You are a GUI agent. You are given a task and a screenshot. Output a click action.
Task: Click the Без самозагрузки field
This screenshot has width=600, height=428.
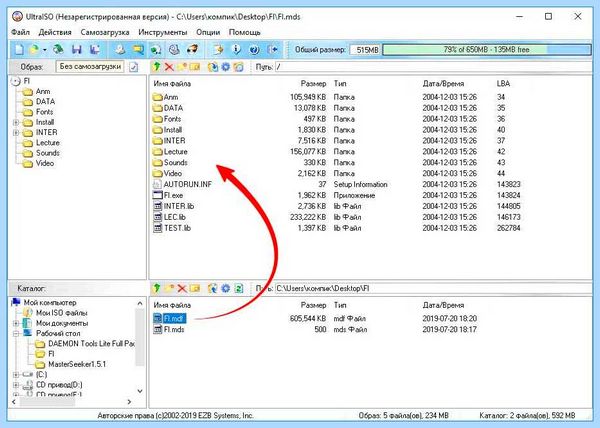(x=90, y=67)
